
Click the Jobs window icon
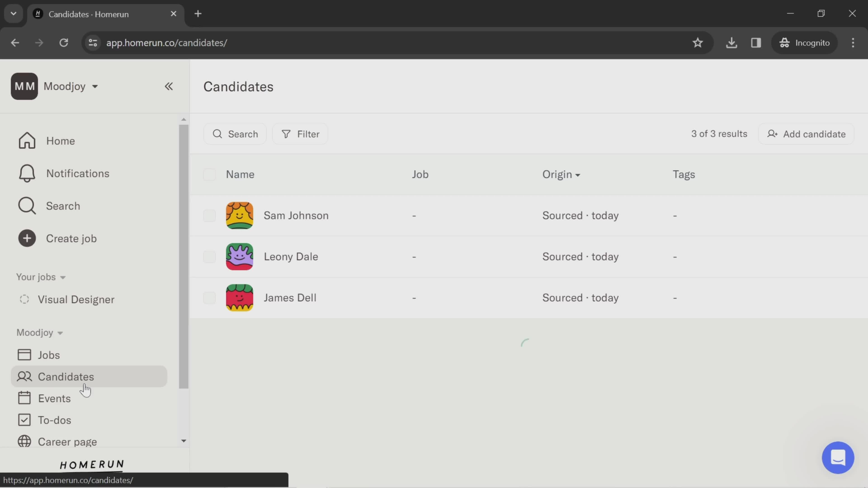(x=24, y=355)
